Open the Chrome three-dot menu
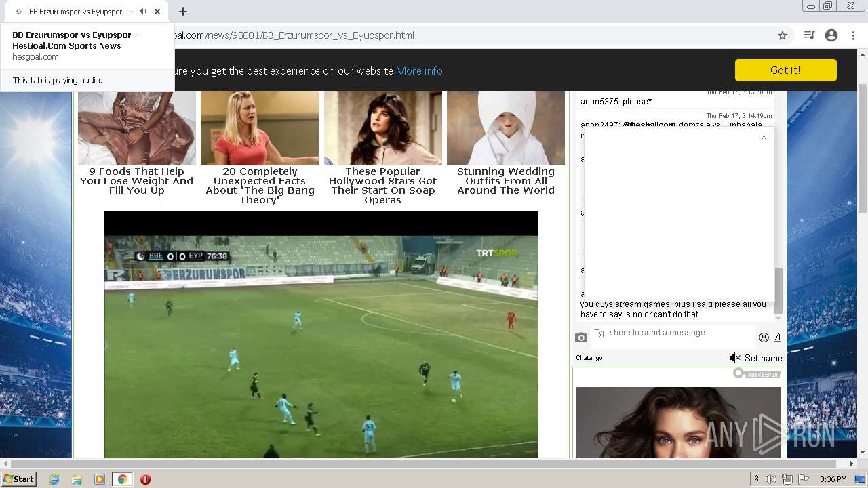 853,35
